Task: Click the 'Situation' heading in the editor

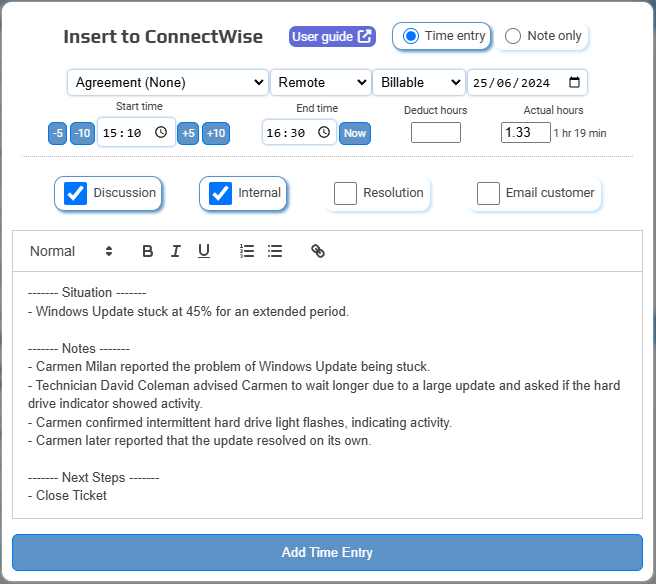Action: click(x=87, y=292)
